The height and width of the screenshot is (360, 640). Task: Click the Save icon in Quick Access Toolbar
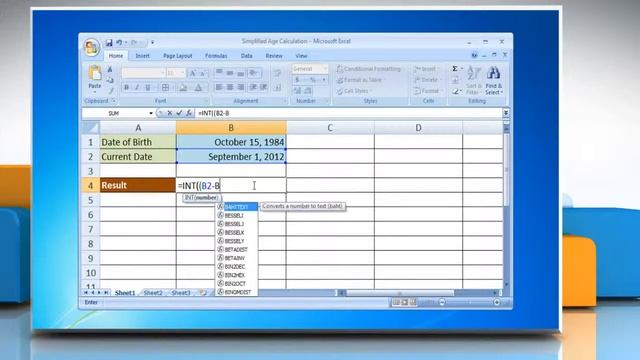109,42
